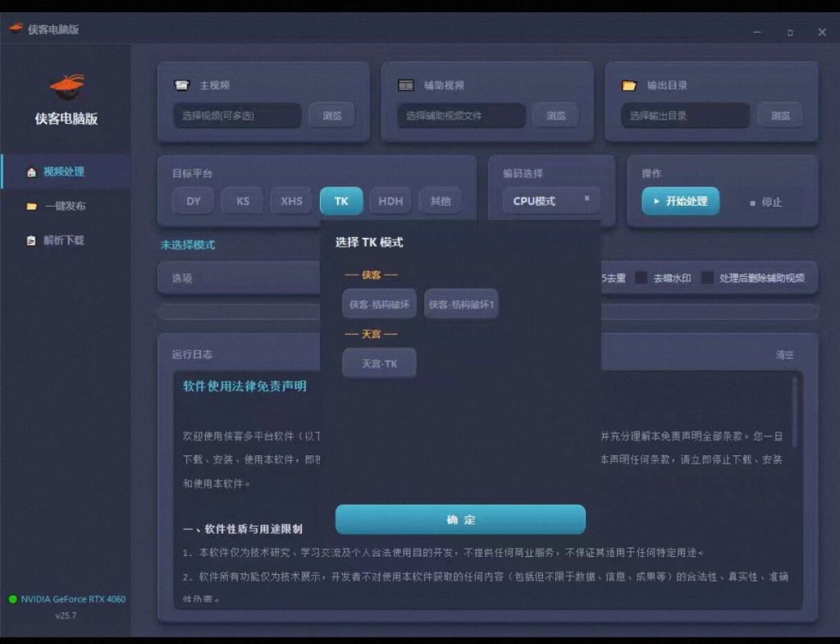840x644 pixels.
Task: Click the 一、软件性质与用途限制 heading
Action: point(243,529)
